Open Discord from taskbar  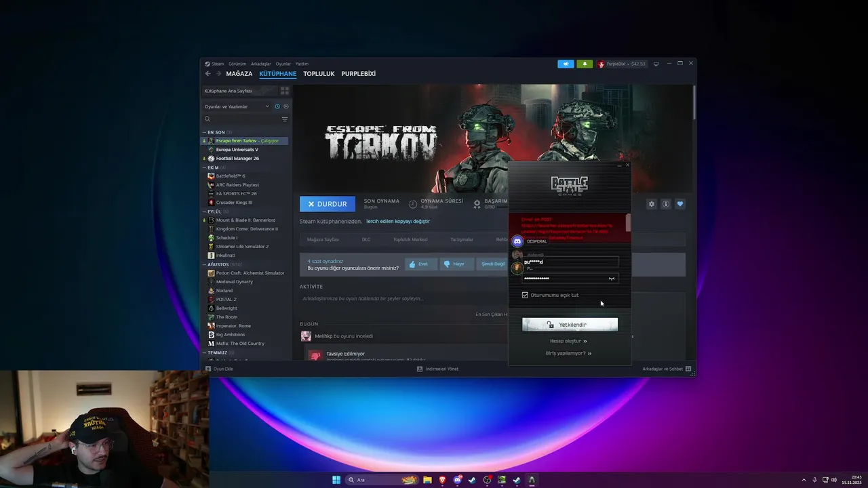[457, 480]
